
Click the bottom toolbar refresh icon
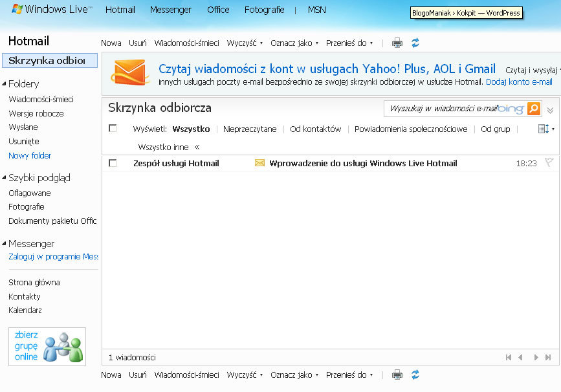coord(415,375)
